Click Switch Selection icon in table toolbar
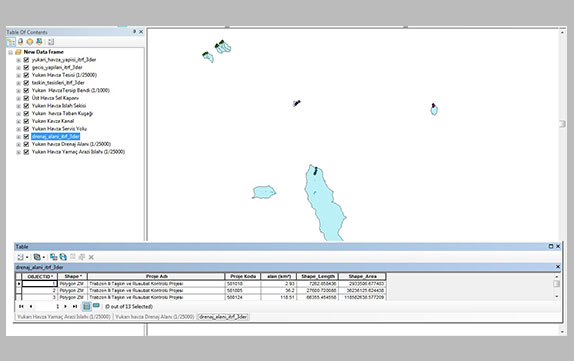Viewport: 574px width, 361px height. (63, 257)
